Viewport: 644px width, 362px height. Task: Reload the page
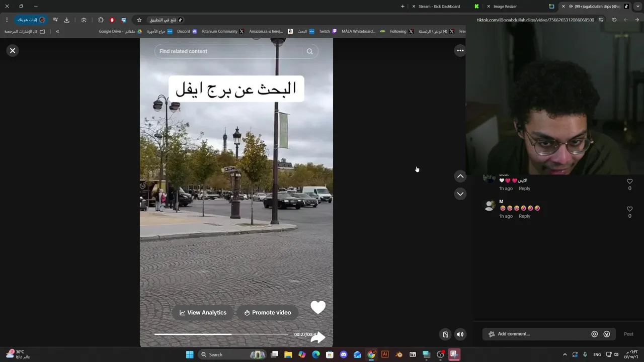(614, 20)
